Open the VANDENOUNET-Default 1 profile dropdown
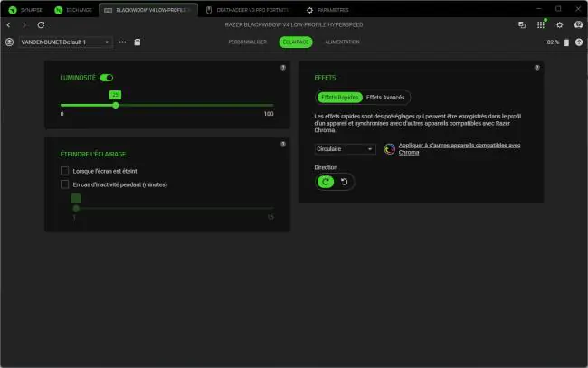The width and height of the screenshot is (588, 368). pos(65,42)
